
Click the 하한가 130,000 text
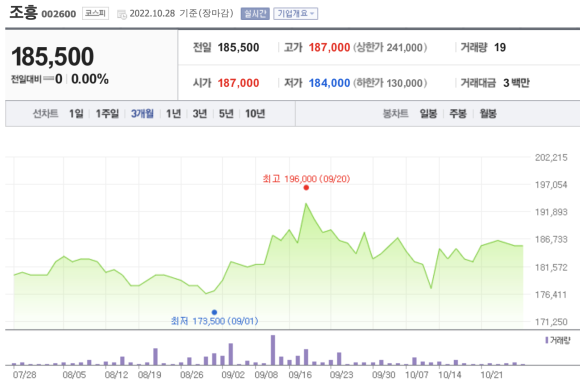coord(390,83)
